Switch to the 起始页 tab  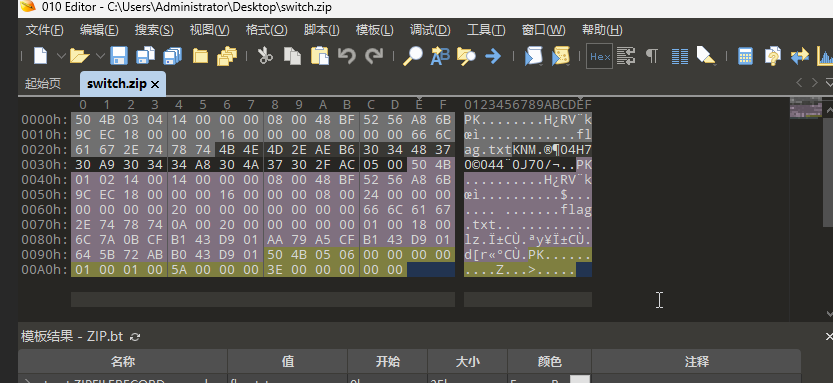click(43, 84)
